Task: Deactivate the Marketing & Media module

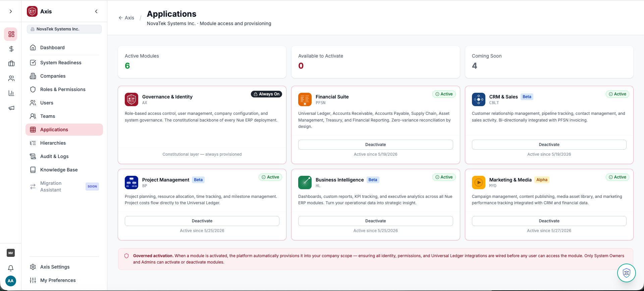Action: click(549, 221)
